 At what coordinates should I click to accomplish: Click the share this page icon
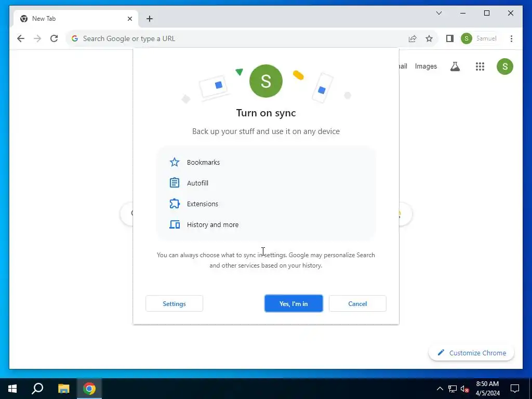(x=413, y=38)
